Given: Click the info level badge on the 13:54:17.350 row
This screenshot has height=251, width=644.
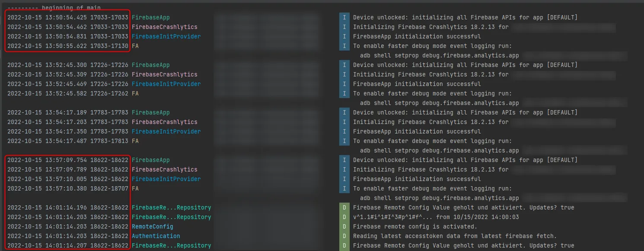Looking at the screenshot, I should click(x=344, y=132).
